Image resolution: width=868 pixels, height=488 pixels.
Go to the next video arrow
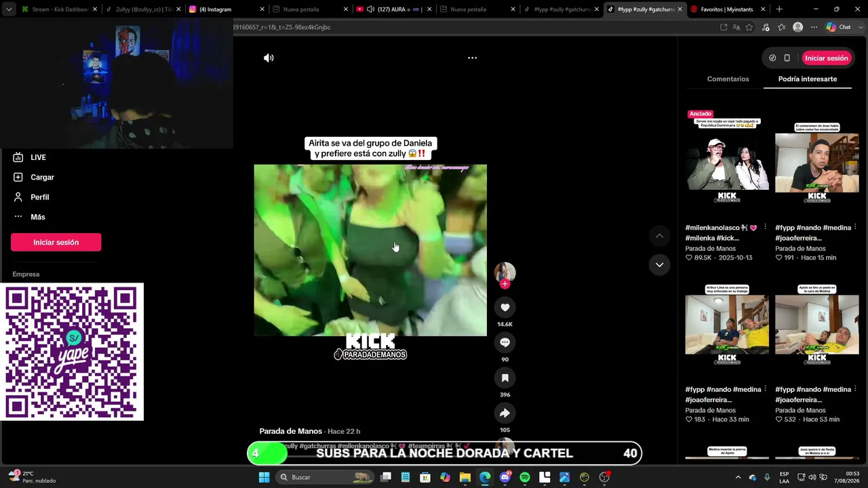coord(659,265)
